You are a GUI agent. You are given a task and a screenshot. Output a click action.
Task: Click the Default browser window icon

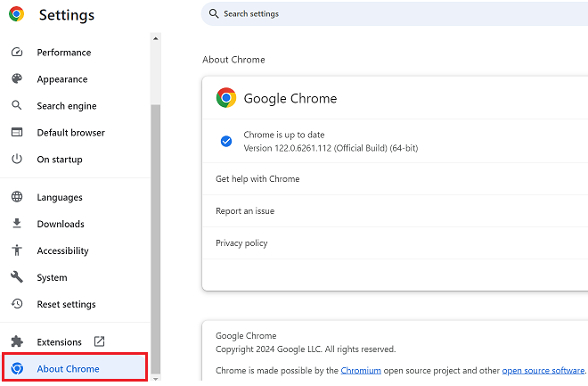coord(16,133)
